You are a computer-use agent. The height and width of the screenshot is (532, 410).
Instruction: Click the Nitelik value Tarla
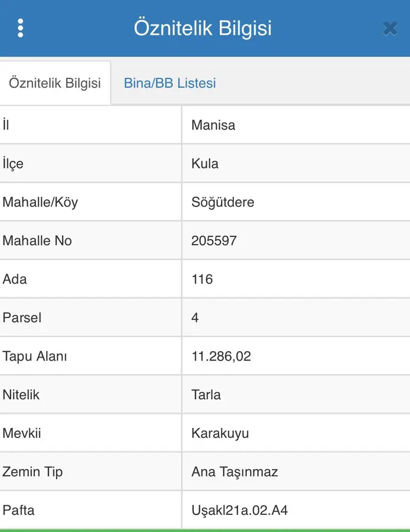(x=206, y=395)
